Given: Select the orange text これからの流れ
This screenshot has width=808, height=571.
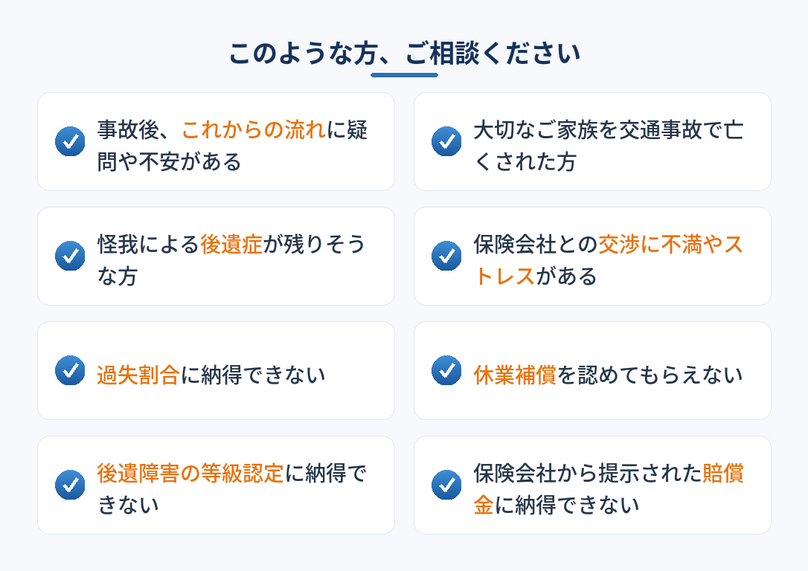Looking at the screenshot, I should (254, 130).
